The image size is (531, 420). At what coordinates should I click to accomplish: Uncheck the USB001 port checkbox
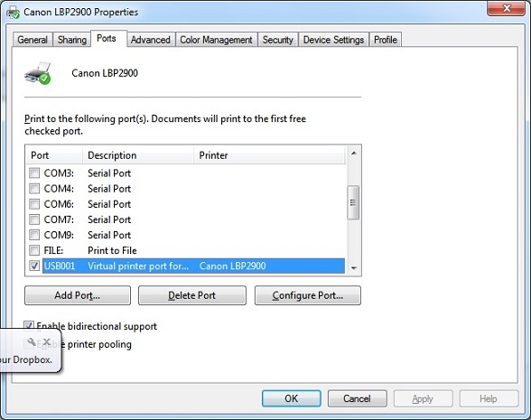[x=34, y=266]
